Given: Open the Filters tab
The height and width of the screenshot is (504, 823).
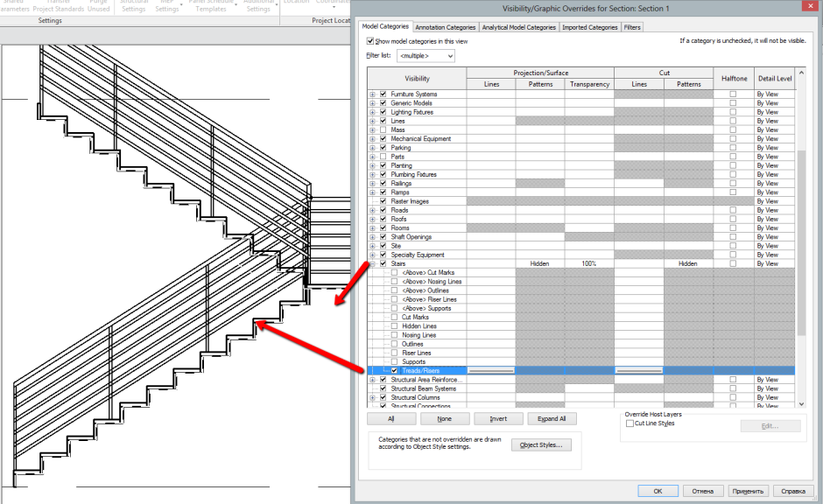Looking at the screenshot, I should tap(632, 27).
